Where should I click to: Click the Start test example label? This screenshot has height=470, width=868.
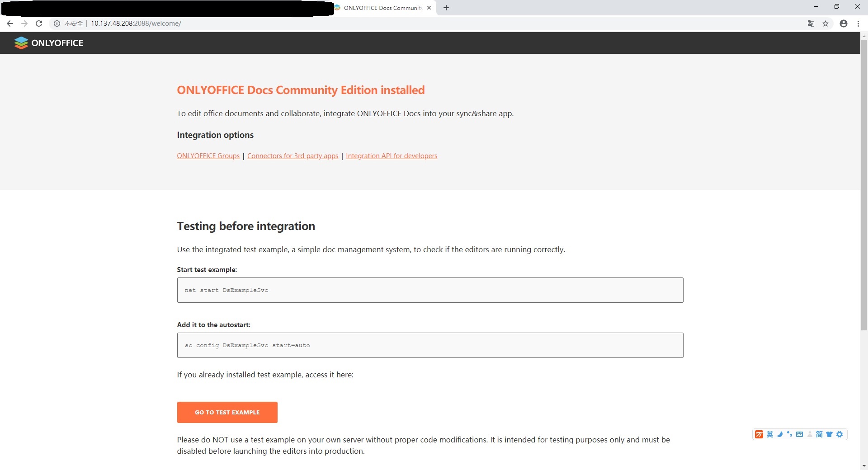(x=207, y=270)
